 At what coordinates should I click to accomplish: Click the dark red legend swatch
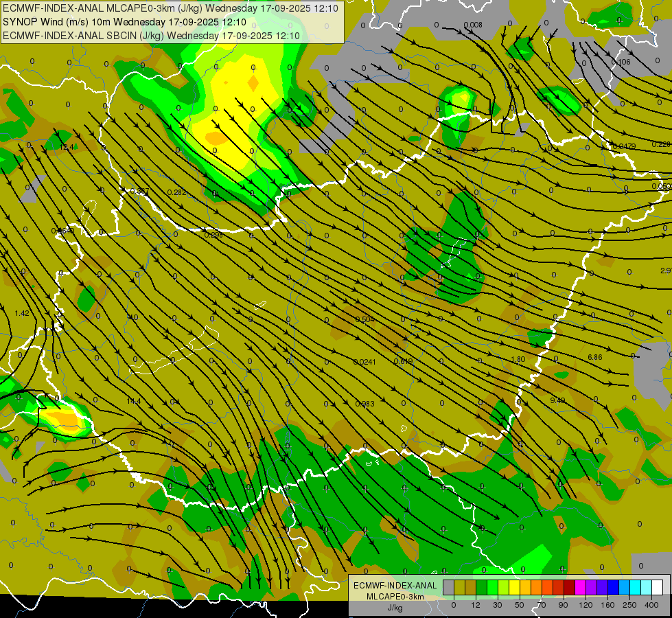click(x=570, y=587)
